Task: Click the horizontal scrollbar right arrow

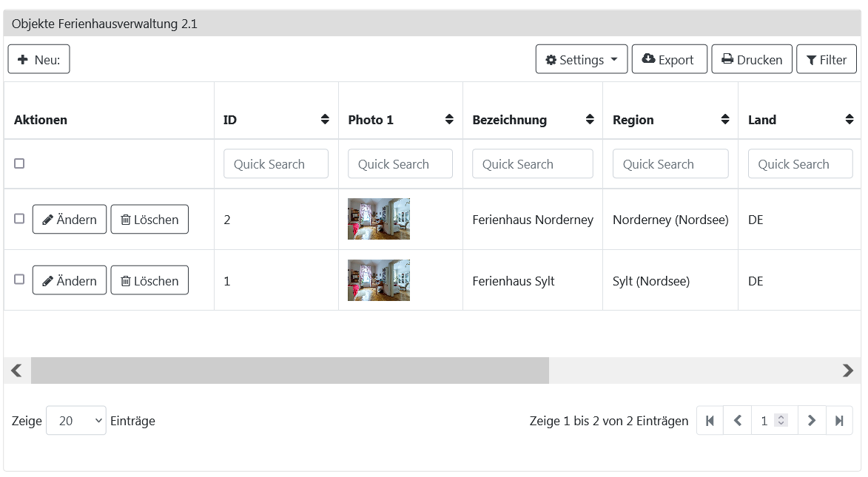Action: (848, 371)
